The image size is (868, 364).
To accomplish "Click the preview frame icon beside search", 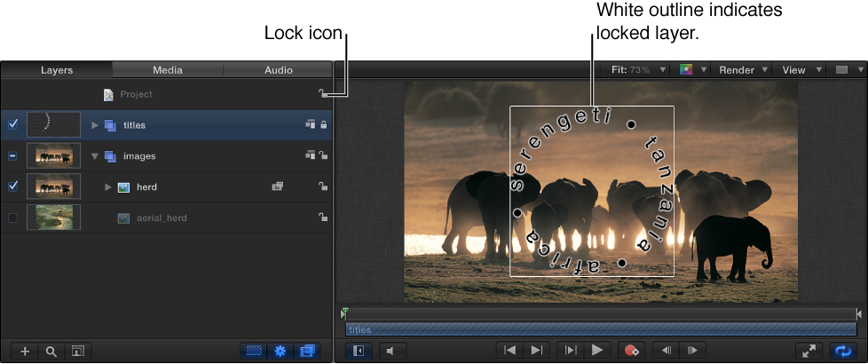I will [x=78, y=351].
